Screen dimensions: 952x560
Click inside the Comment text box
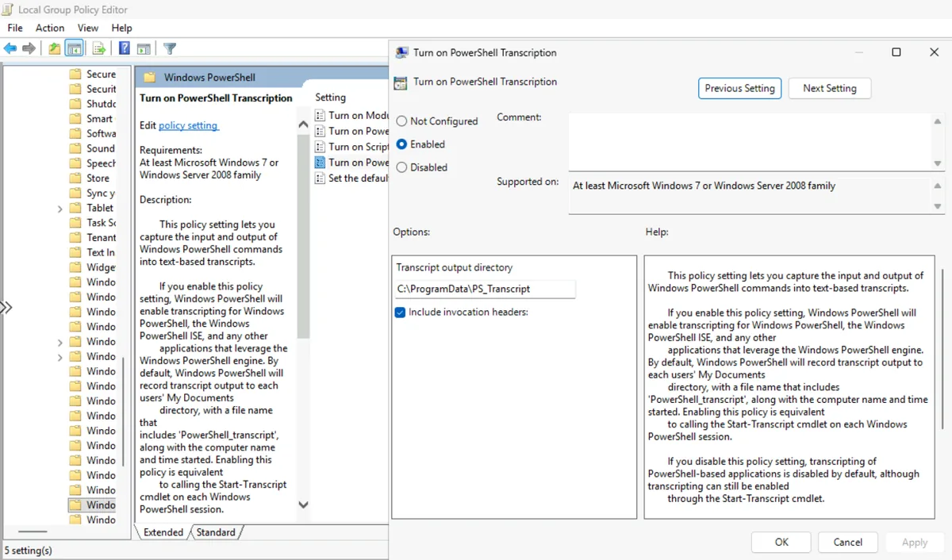(749, 142)
